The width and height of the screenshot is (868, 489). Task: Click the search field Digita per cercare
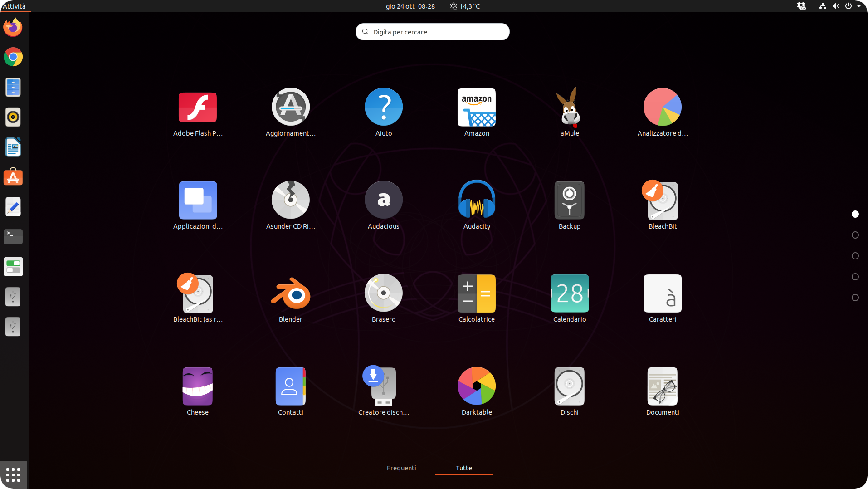click(433, 32)
